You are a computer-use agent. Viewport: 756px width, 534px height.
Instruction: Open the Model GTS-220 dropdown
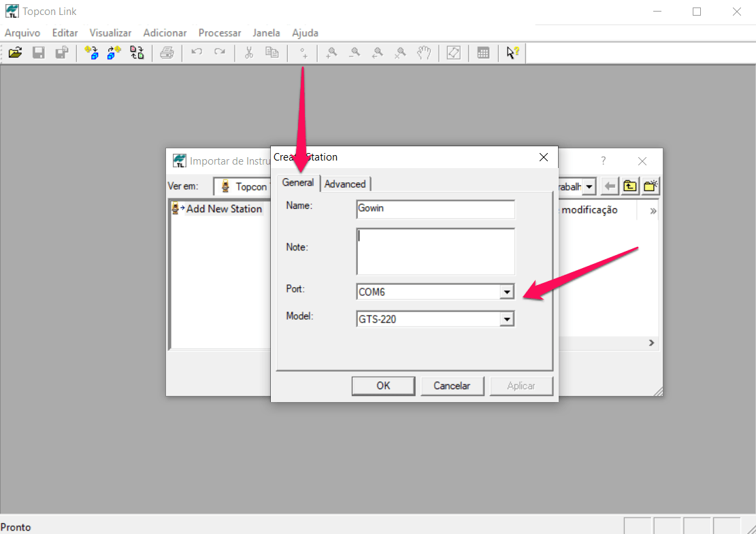(506, 319)
